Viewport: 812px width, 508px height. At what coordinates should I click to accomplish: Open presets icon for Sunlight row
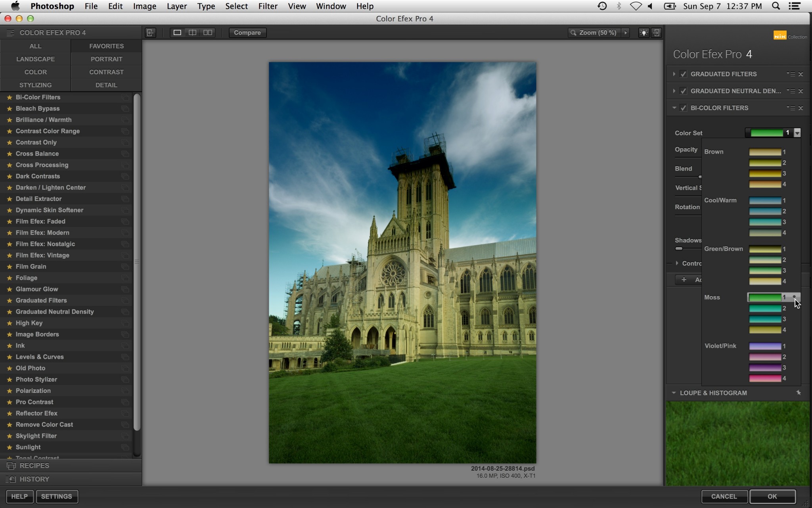pyautogui.click(x=125, y=447)
